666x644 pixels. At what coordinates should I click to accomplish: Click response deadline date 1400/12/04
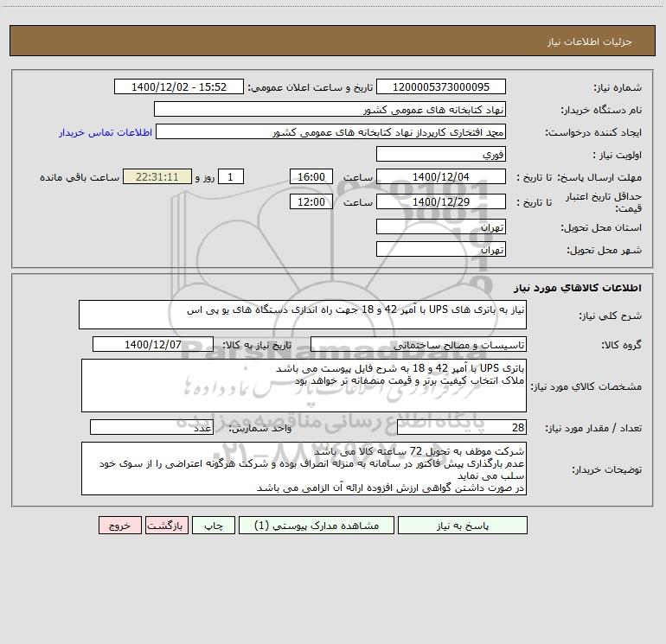click(441, 176)
